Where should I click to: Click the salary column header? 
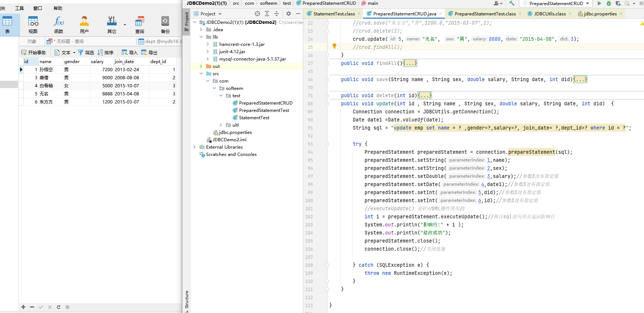coord(101,62)
